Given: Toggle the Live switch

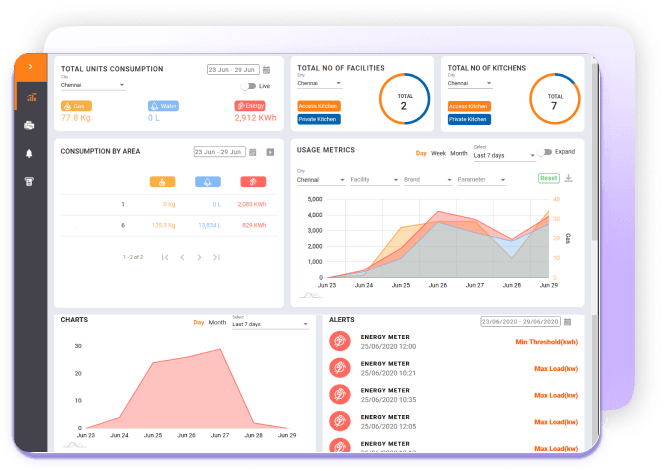Looking at the screenshot, I should [249, 86].
